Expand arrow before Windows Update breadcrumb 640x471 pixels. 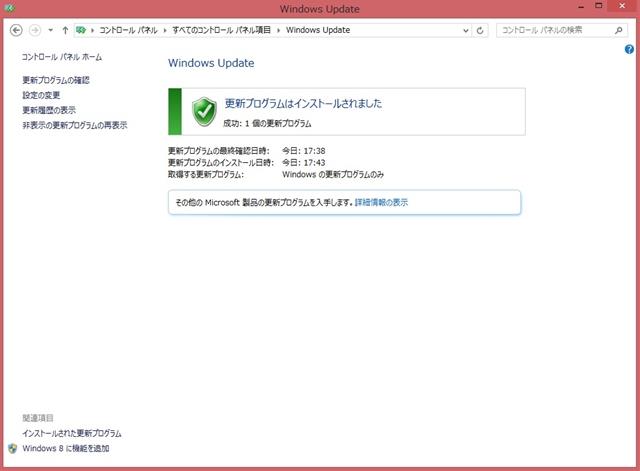(278, 31)
